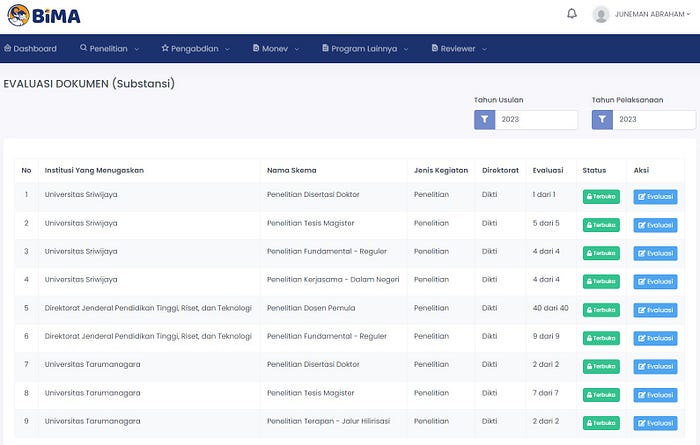Click the Penelitian search icon in navbar
Screen dimensions: 700x445
tap(83, 48)
